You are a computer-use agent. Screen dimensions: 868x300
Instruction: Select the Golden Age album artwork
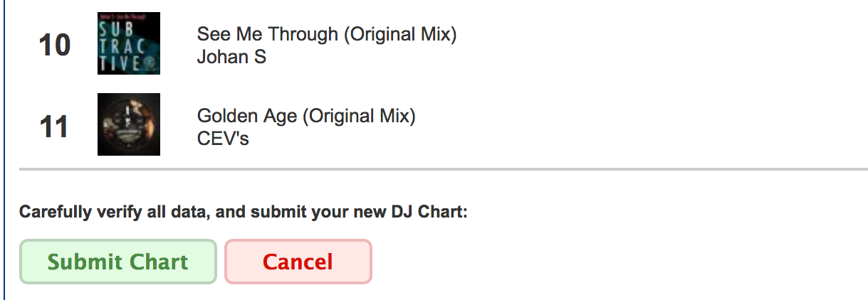[x=129, y=124]
